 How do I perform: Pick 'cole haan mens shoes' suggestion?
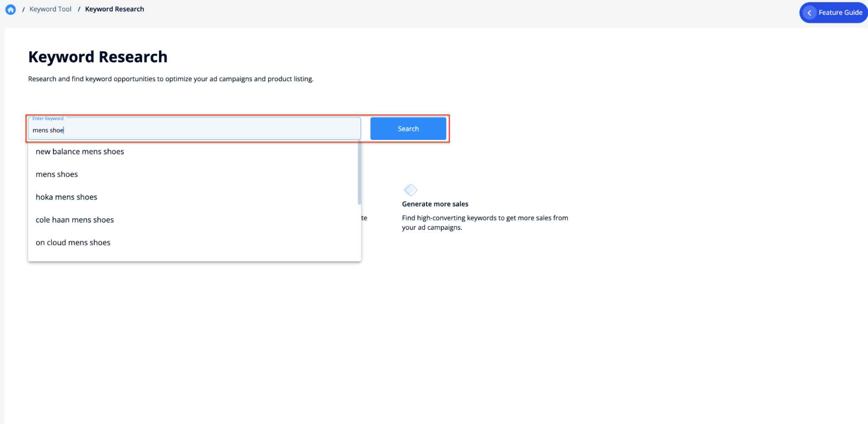pyautogui.click(x=195, y=220)
